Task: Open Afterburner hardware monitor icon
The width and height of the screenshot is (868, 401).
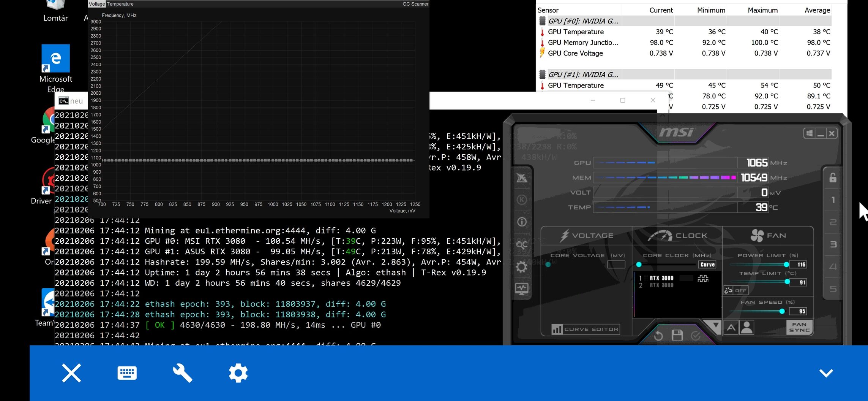Action: [x=522, y=289]
